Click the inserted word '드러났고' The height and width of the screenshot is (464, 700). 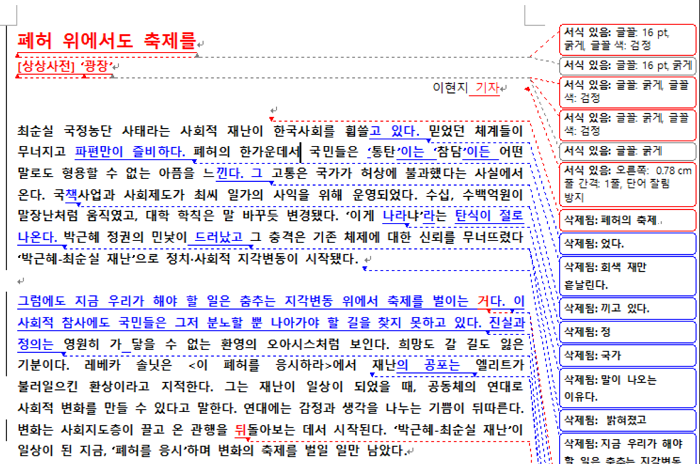(x=219, y=237)
